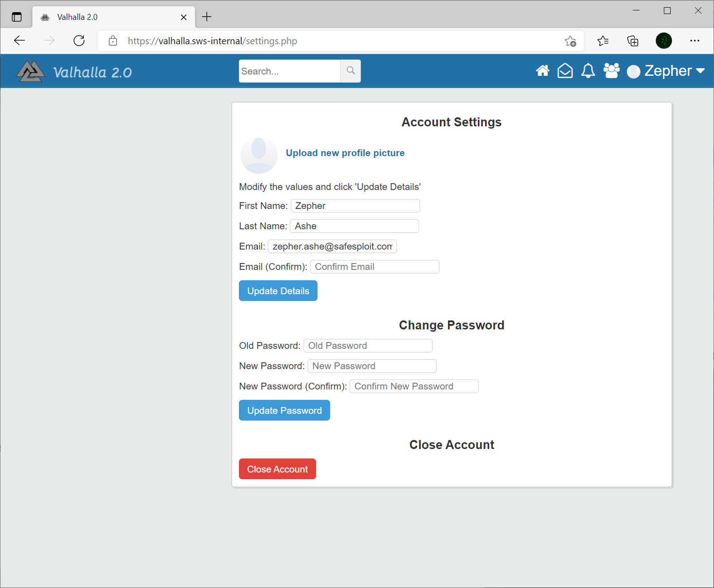The height and width of the screenshot is (588, 714).
Task: Focus the Old Password field
Action: 368,346
